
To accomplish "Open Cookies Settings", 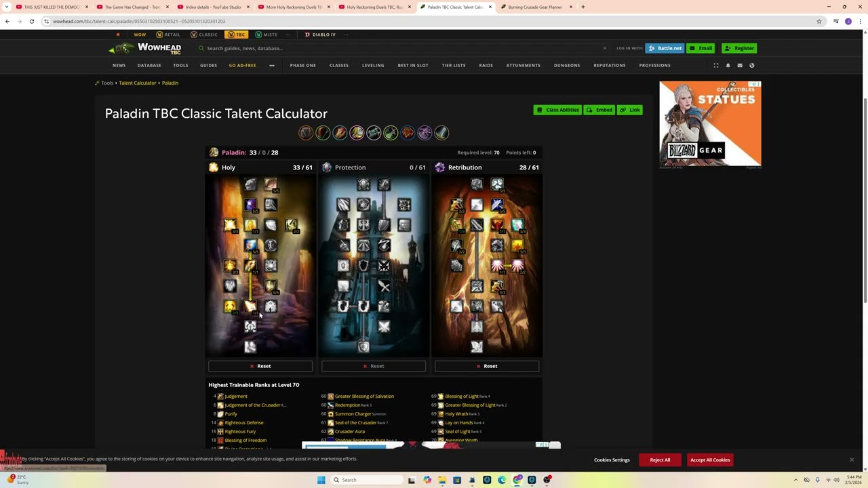I will coord(612,460).
